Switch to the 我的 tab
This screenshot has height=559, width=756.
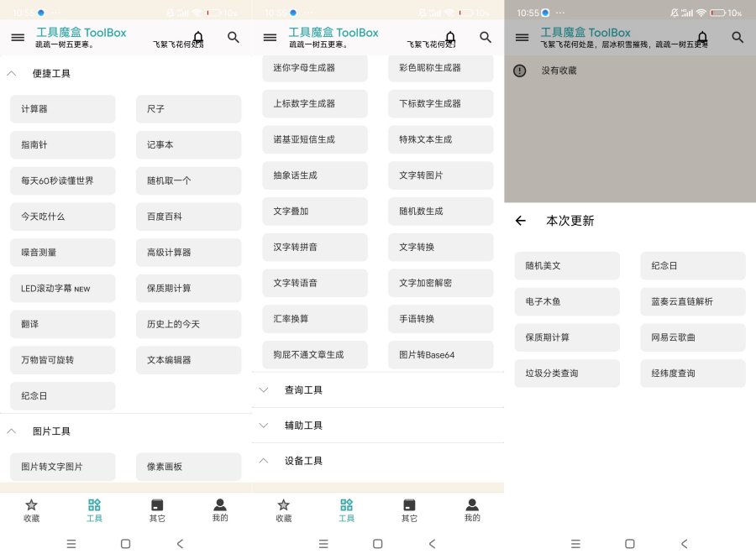pyautogui.click(x=472, y=509)
